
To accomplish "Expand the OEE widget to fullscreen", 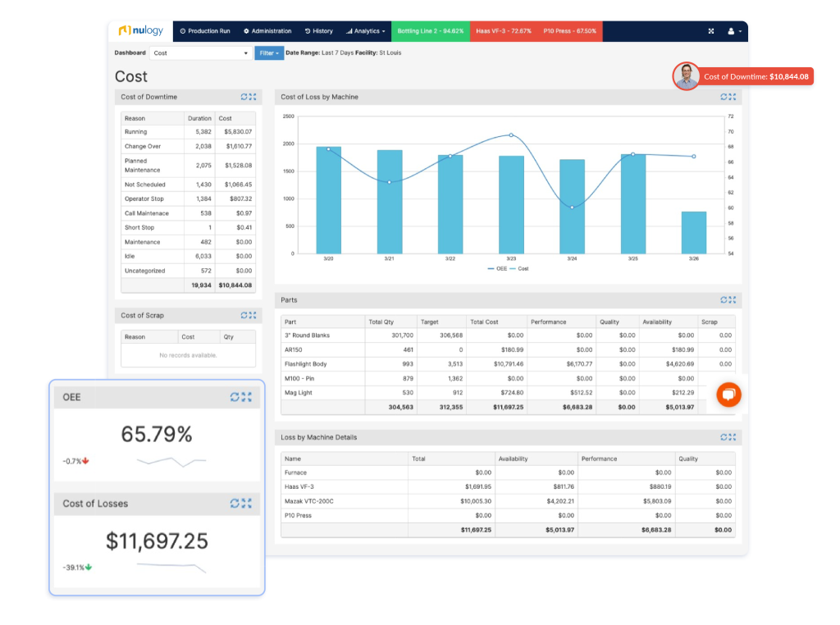I will pyautogui.click(x=247, y=397).
